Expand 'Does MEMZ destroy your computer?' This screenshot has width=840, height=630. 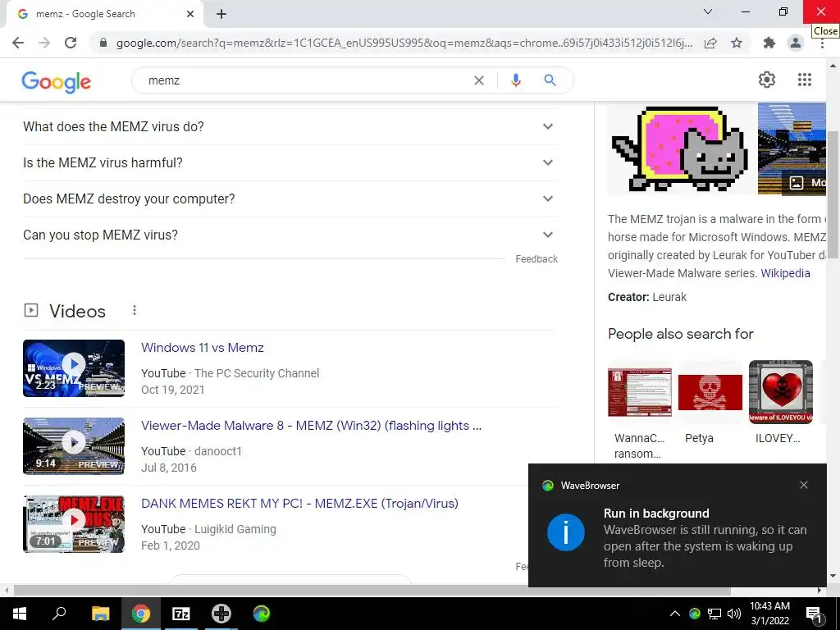point(290,199)
